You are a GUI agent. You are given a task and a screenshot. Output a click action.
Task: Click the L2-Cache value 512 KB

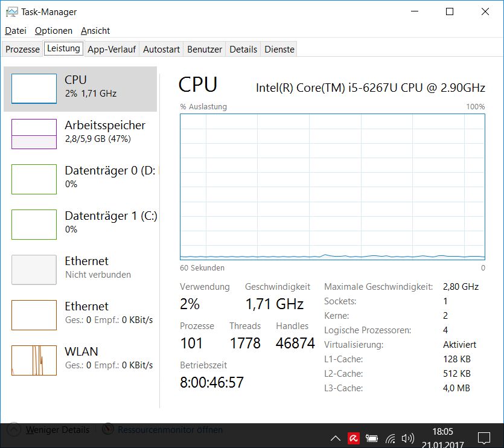tap(456, 374)
